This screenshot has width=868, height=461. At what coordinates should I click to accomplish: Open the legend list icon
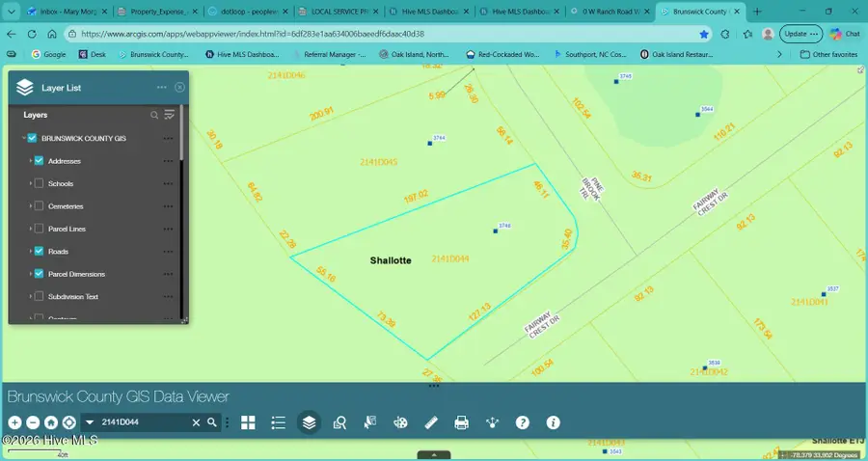279,422
